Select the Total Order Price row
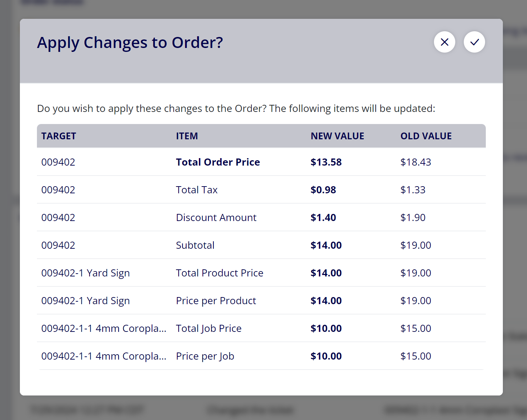527x420 pixels. (261, 162)
